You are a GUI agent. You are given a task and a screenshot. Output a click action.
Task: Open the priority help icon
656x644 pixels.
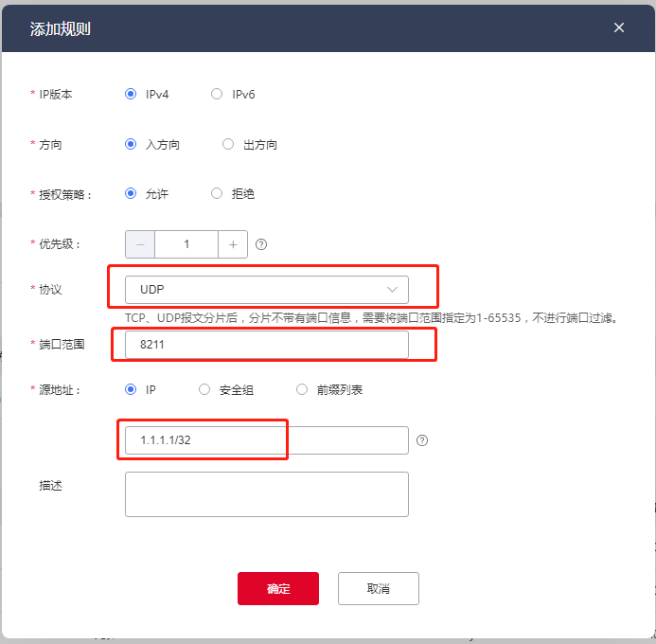coord(261,244)
